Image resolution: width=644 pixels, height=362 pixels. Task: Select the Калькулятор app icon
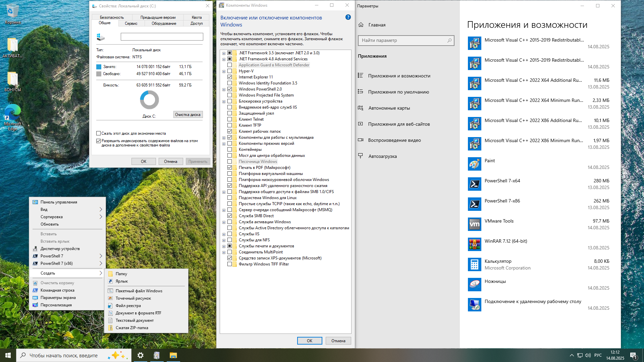pyautogui.click(x=474, y=264)
